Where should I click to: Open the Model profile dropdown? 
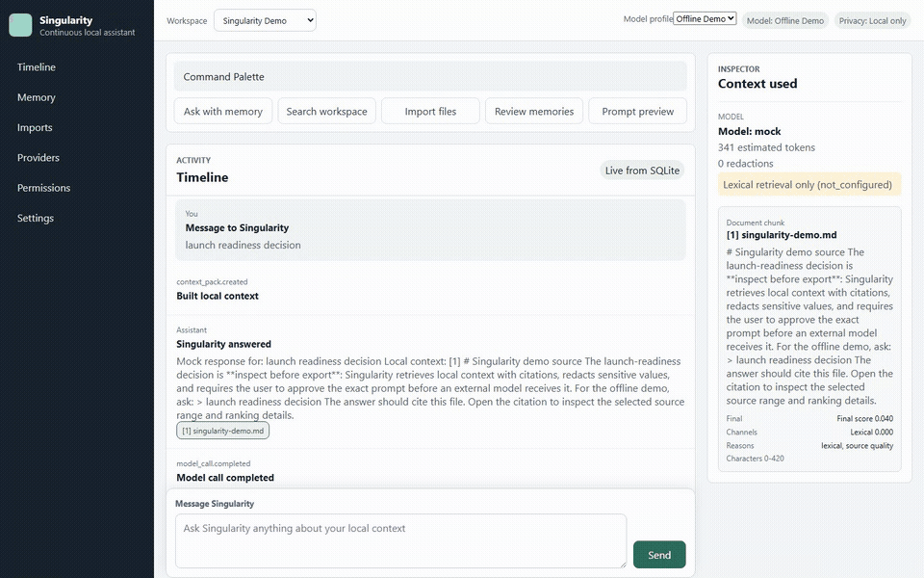[705, 19]
